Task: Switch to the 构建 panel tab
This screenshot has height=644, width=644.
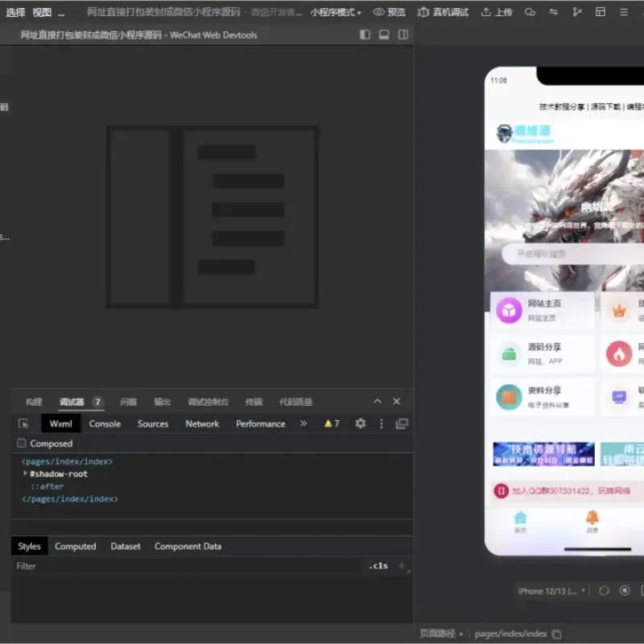Action: [34, 402]
